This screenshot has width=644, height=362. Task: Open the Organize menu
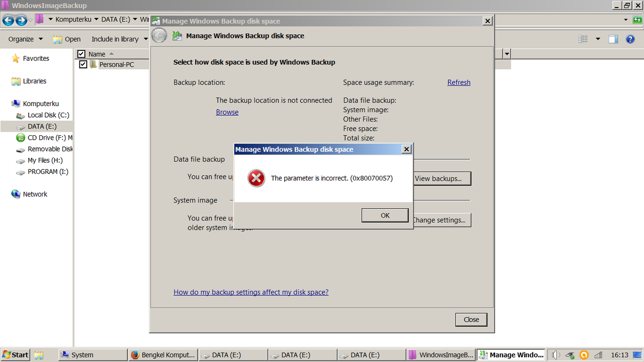point(26,39)
